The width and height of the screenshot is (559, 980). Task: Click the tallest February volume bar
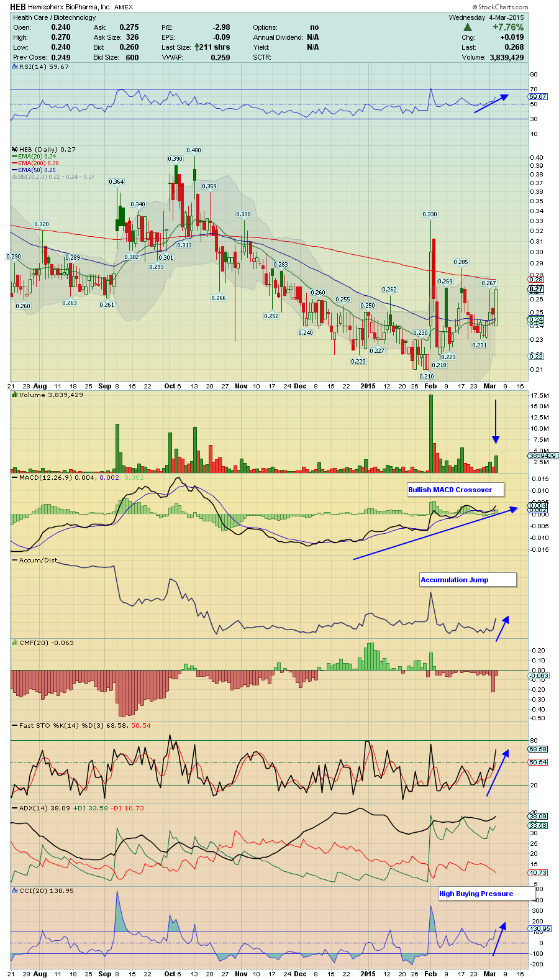pyautogui.click(x=431, y=434)
